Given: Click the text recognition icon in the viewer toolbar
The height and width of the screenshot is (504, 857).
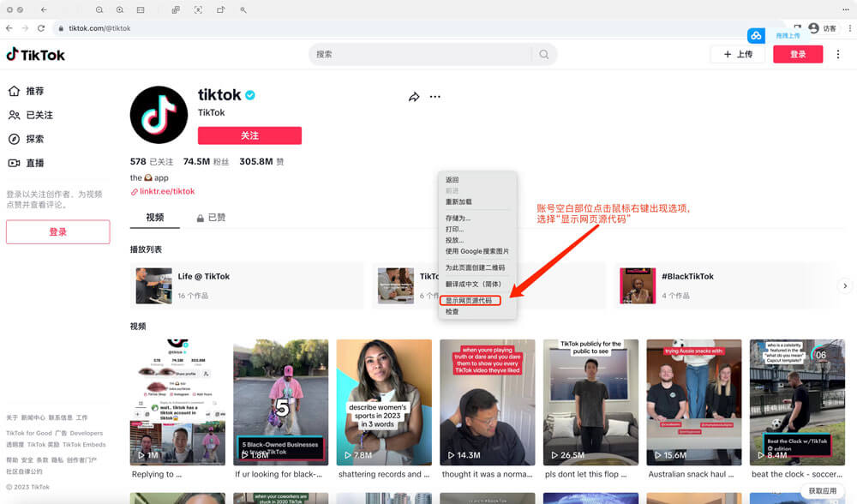Looking at the screenshot, I should (x=198, y=9).
